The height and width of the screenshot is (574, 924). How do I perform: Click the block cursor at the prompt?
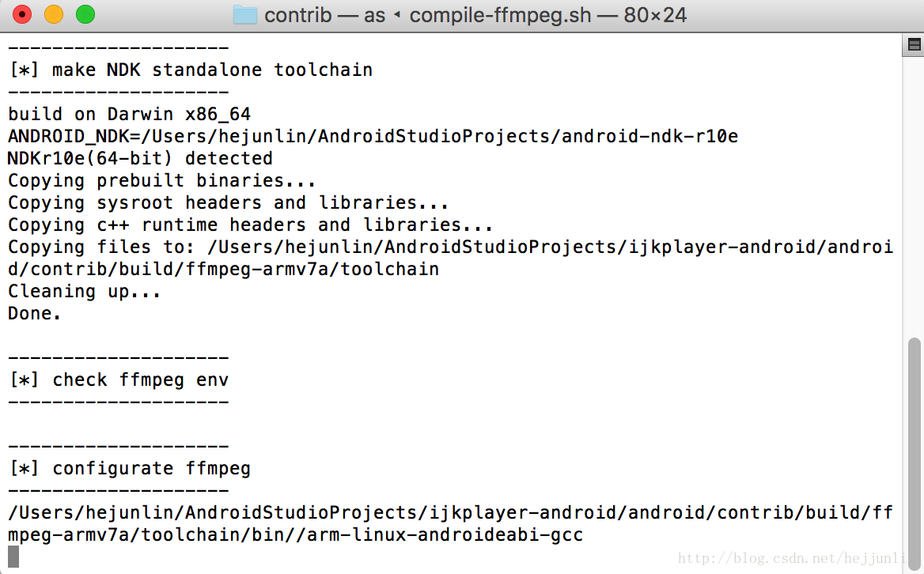click(x=13, y=557)
